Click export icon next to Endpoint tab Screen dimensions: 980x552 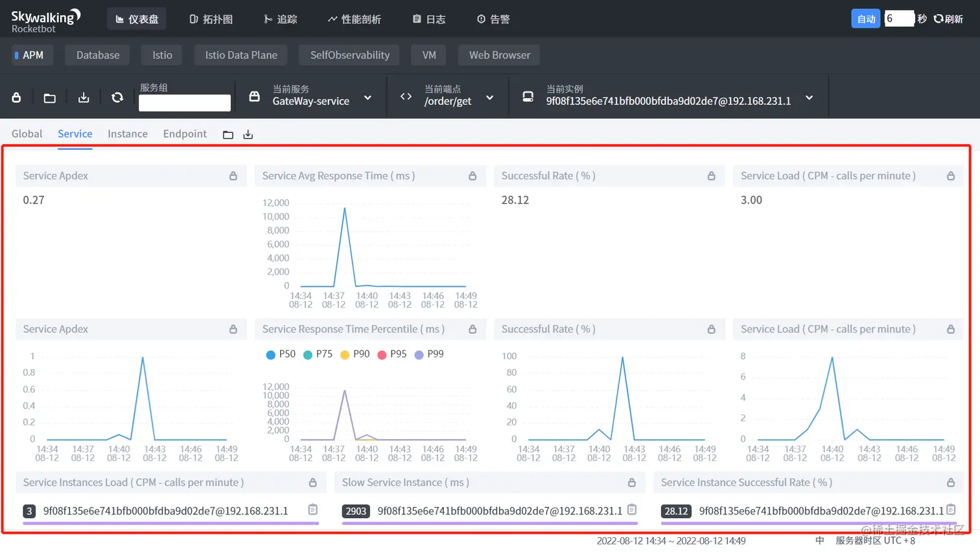click(x=248, y=134)
